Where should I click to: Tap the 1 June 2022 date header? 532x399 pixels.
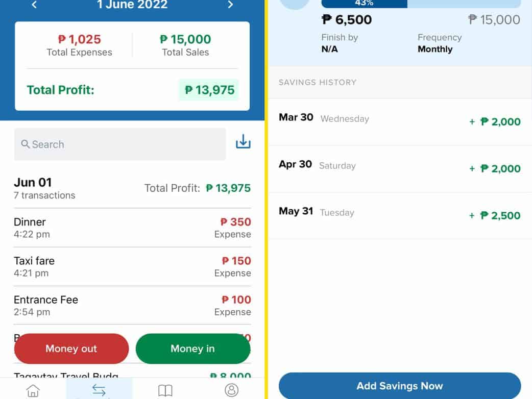(x=132, y=5)
